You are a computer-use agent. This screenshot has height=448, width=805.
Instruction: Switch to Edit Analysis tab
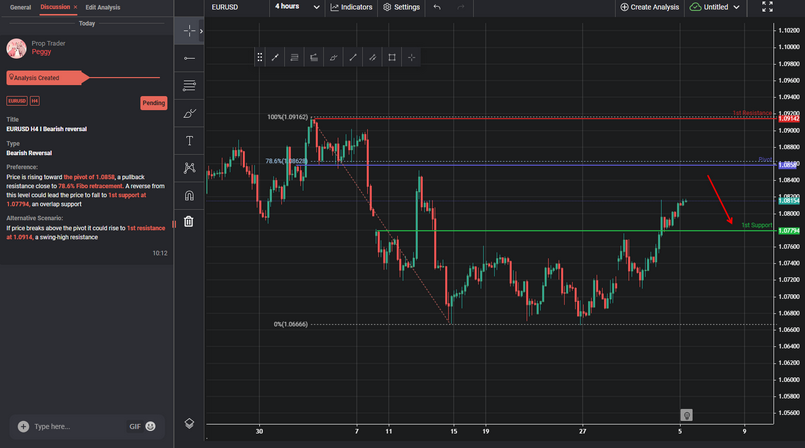coord(103,7)
